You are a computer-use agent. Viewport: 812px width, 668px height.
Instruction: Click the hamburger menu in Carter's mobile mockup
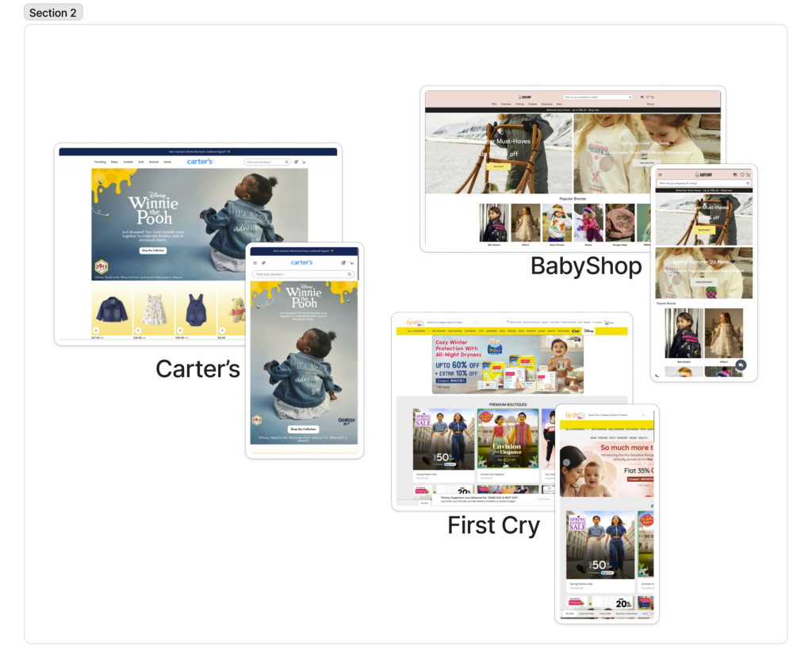coord(255,262)
